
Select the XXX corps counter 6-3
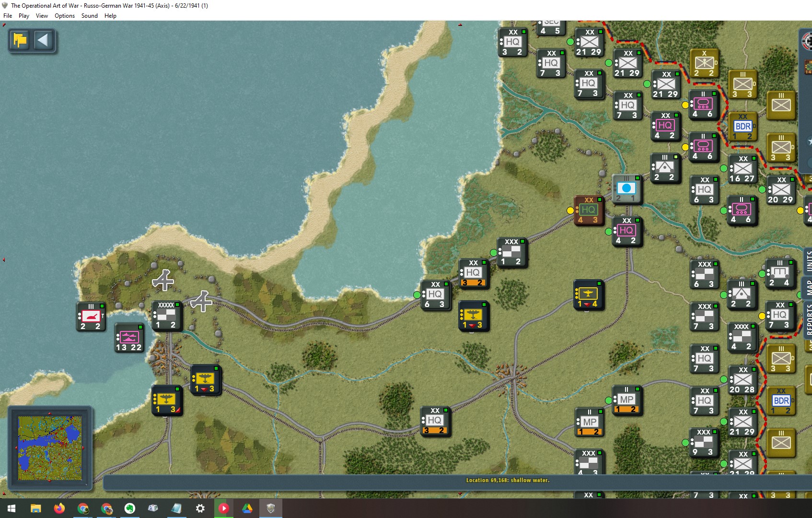coord(704,274)
